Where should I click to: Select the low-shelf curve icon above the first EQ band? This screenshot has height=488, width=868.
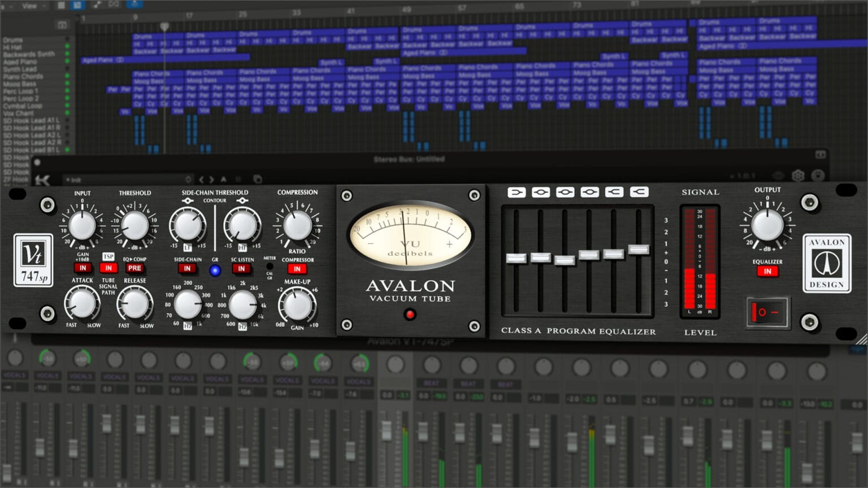pos(517,192)
